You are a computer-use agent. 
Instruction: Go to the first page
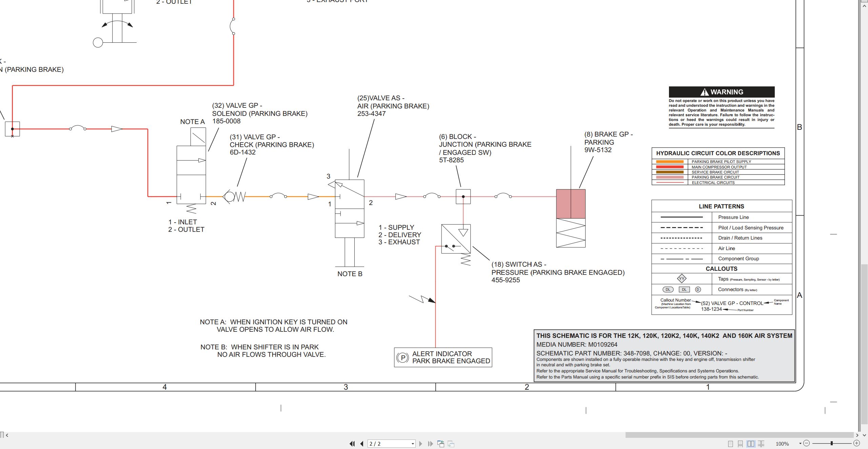point(352,444)
